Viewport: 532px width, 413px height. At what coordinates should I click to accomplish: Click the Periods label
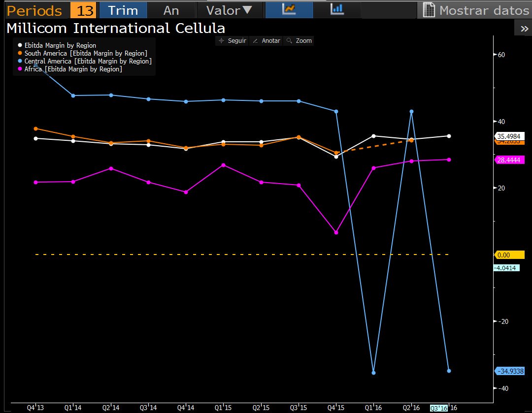34,11
